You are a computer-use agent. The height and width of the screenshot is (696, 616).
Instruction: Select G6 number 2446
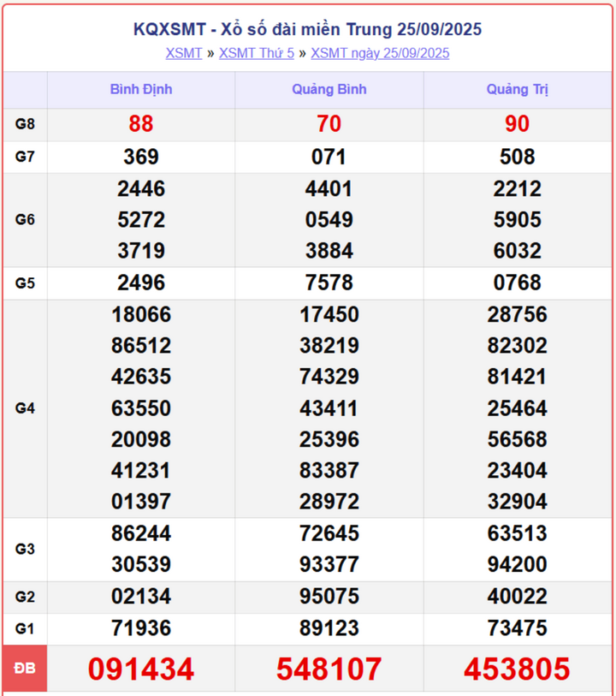tap(141, 188)
